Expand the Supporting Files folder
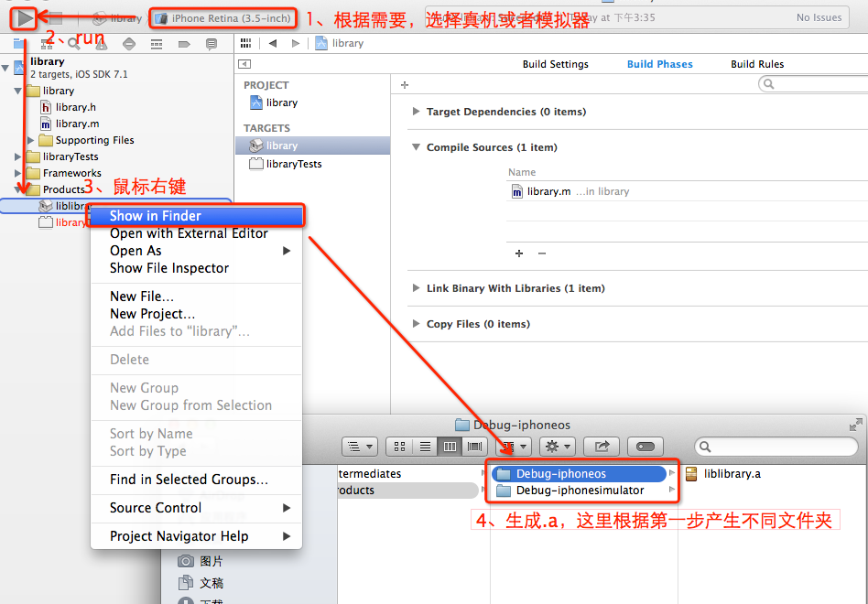Image resolution: width=868 pixels, height=604 pixels. [x=32, y=140]
